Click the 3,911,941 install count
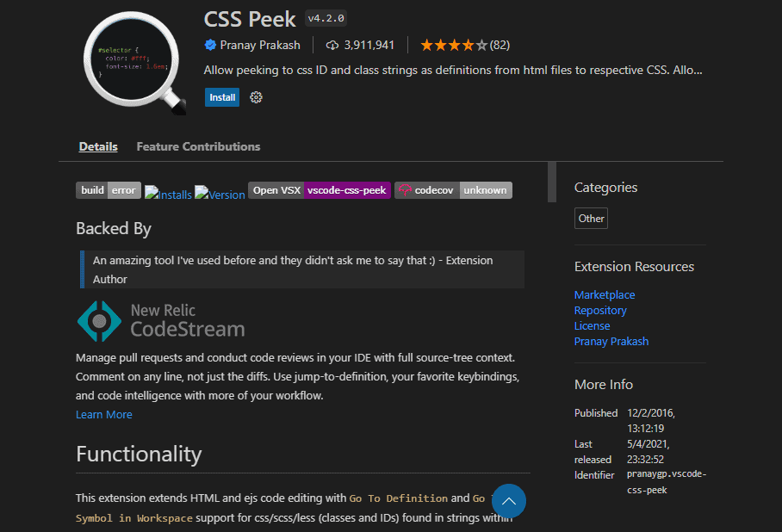This screenshot has height=532, width=782. (369, 45)
